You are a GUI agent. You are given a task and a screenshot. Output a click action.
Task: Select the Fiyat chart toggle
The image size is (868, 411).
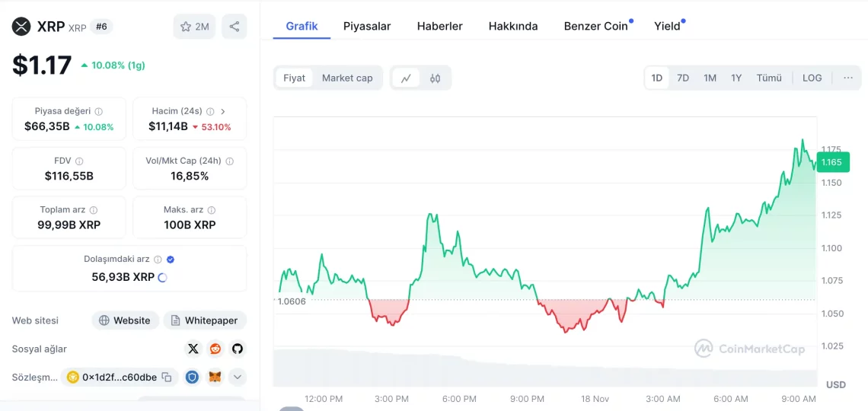click(x=294, y=78)
